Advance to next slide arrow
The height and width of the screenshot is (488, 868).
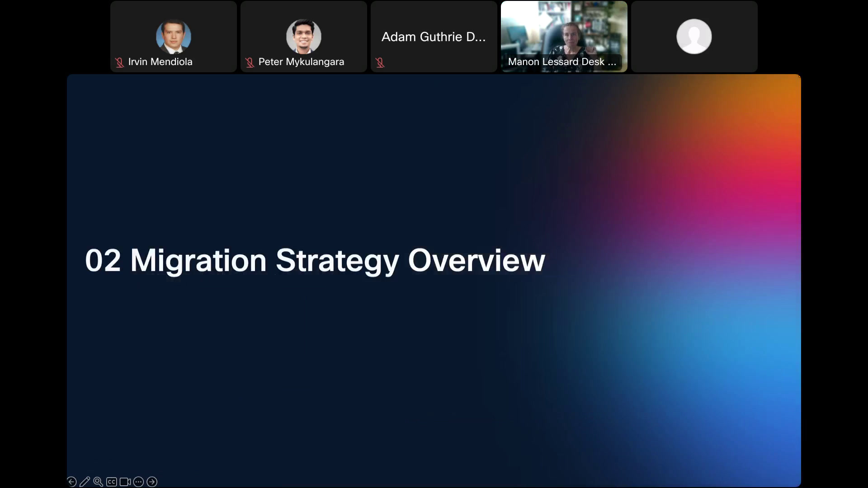coord(152,482)
